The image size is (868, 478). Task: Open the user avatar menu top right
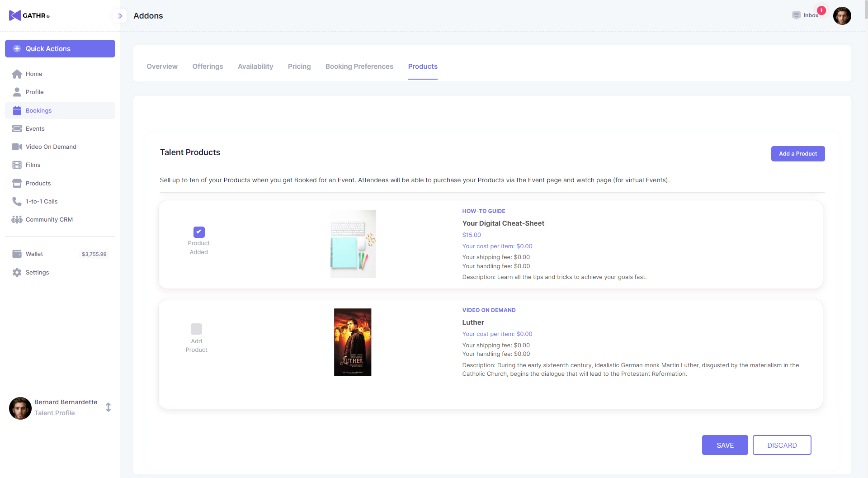point(842,16)
